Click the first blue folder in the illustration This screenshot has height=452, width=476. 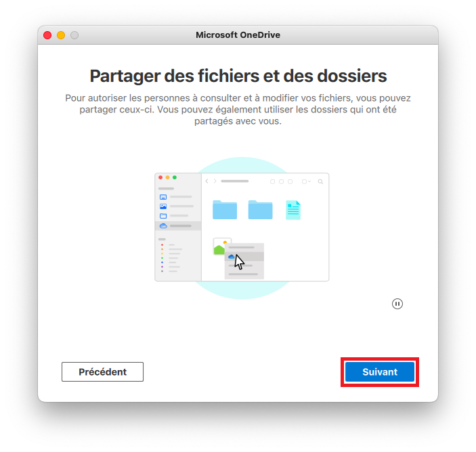point(225,210)
